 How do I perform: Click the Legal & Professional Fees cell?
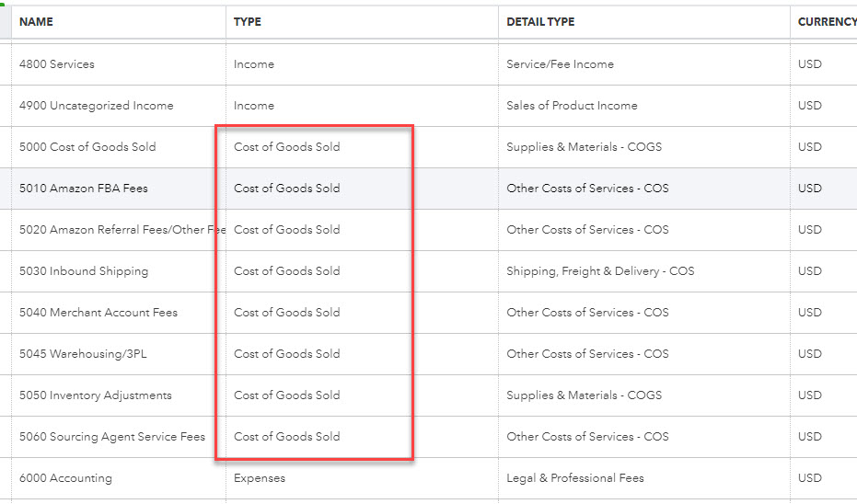575,478
